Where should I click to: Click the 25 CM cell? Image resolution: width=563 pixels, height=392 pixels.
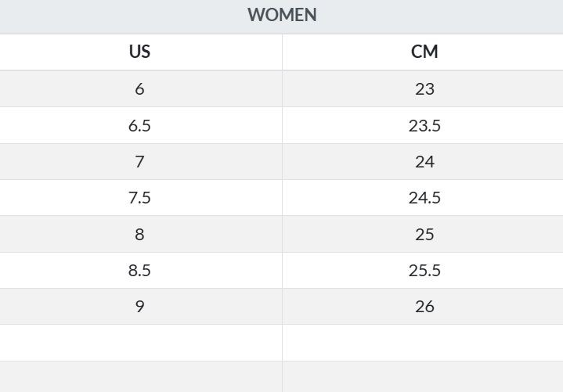pyautogui.click(x=423, y=234)
